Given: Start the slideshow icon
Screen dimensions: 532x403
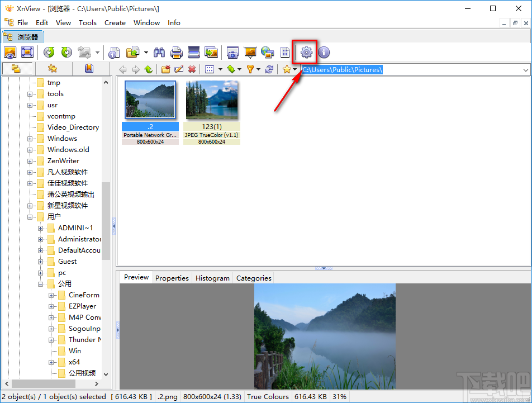Looking at the screenshot, I should click(x=250, y=53).
